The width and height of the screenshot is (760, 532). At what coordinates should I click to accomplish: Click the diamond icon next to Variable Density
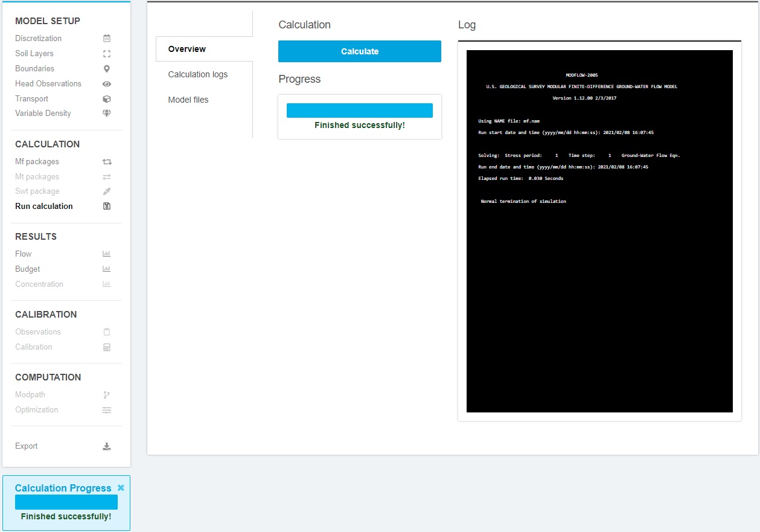click(107, 114)
